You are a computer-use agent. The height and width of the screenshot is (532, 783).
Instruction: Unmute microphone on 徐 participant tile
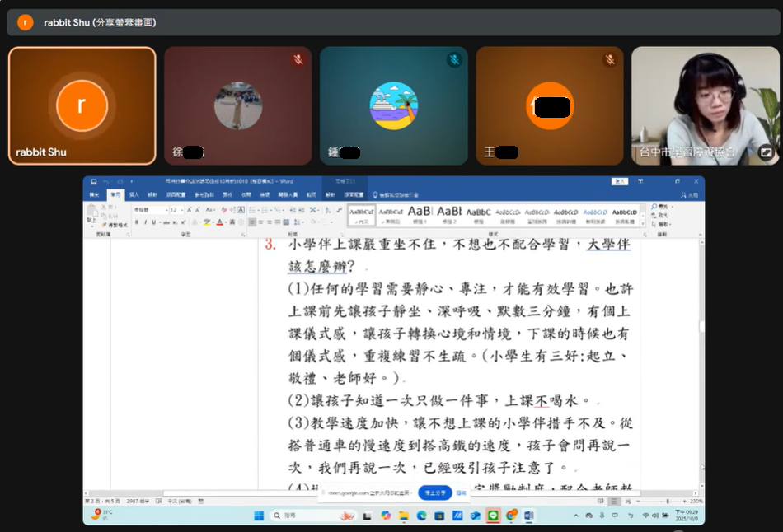298,60
